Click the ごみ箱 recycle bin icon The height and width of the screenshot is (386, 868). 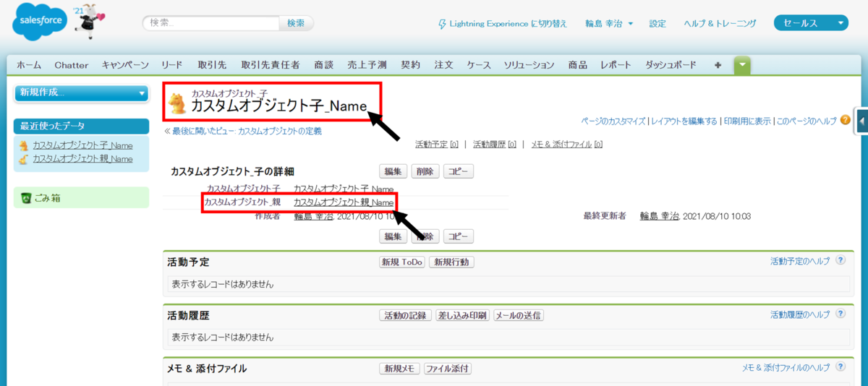click(26, 198)
